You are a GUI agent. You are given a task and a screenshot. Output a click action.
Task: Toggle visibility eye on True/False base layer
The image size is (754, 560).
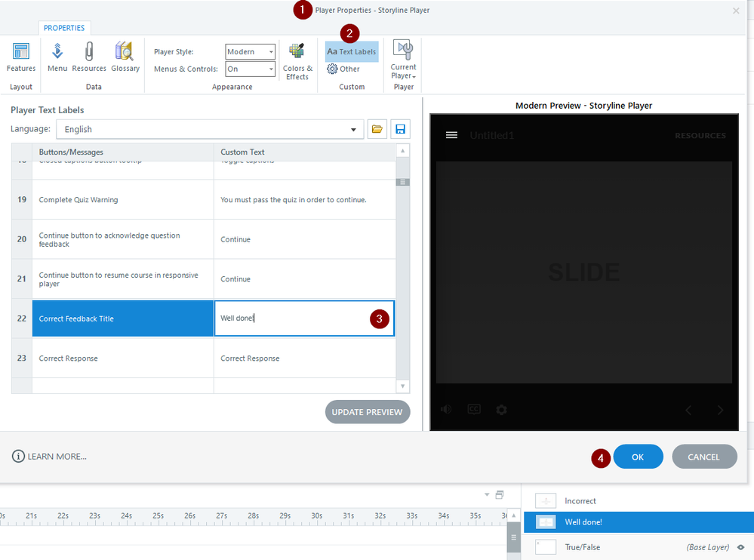pyautogui.click(x=741, y=547)
